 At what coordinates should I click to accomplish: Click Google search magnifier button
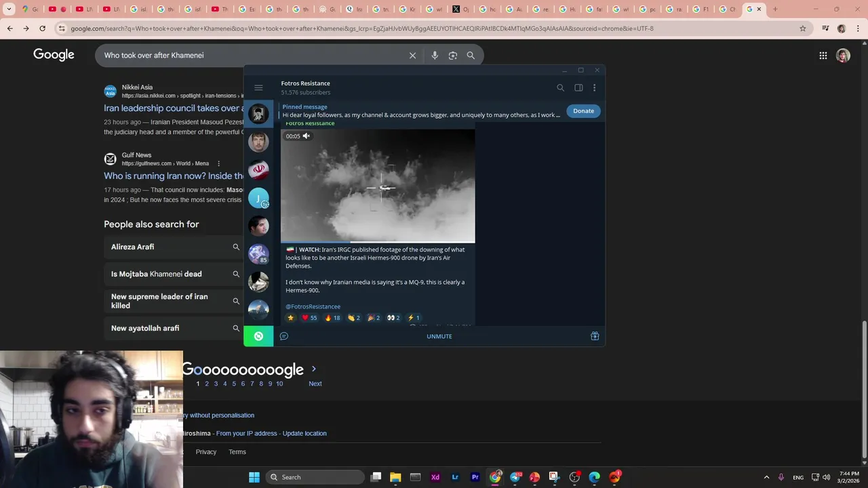click(471, 56)
